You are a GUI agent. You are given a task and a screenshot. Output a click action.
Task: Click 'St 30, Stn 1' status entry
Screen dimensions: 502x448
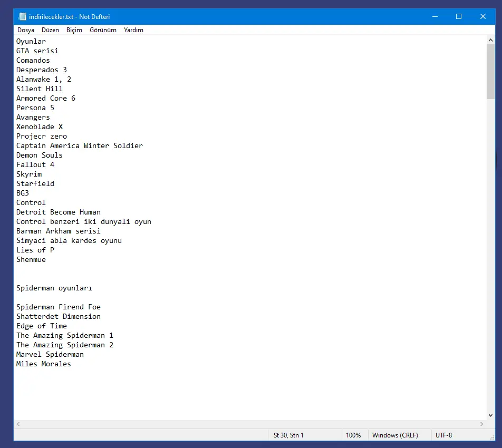point(288,435)
